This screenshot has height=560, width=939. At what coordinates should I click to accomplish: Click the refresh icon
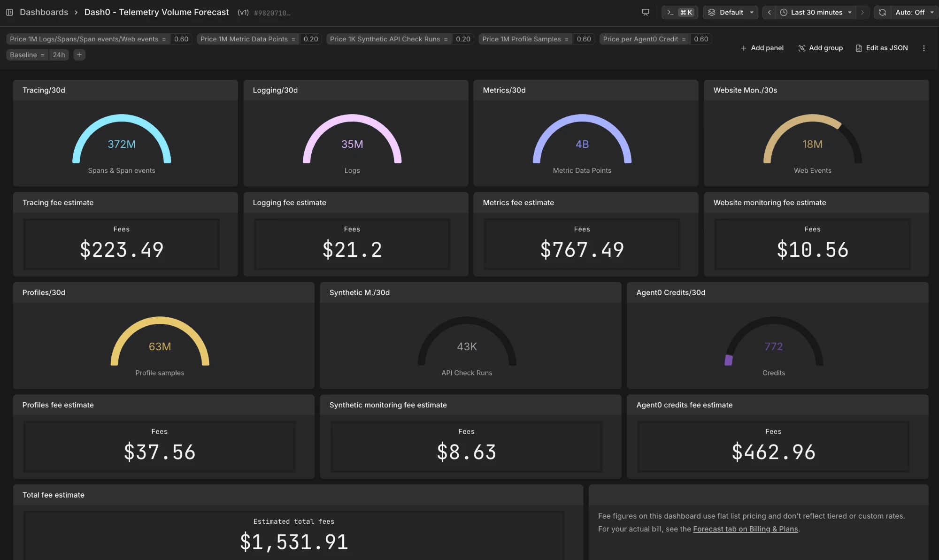tap(882, 12)
